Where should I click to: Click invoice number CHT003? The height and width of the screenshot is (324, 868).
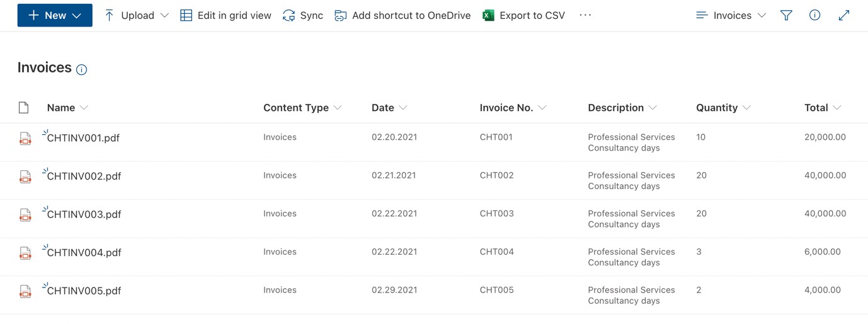tap(496, 214)
